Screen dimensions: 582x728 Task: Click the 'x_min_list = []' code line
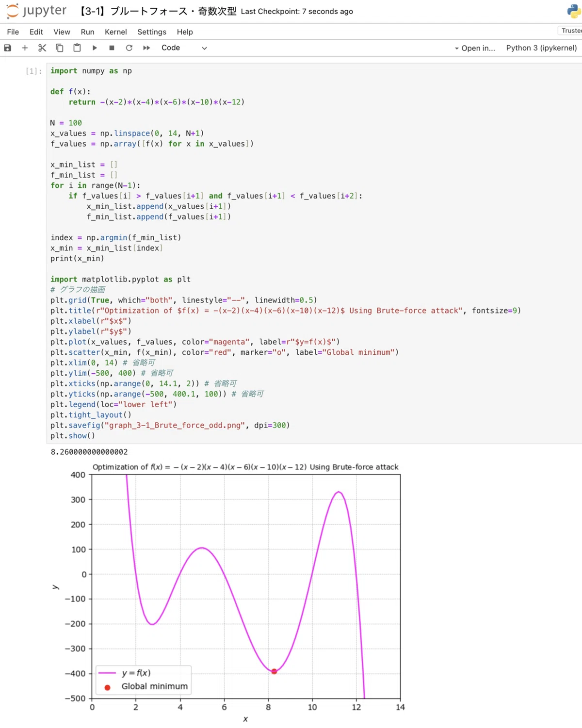[x=84, y=165]
